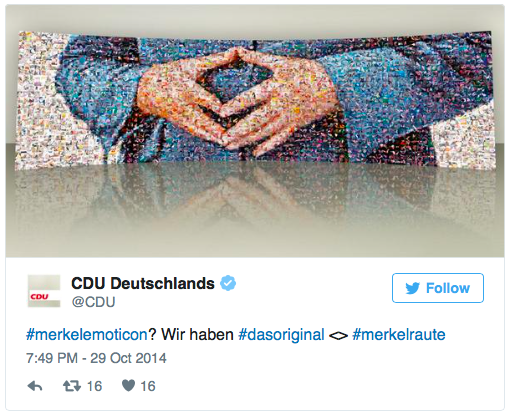
Task: Click the @CDU handle
Action: (x=93, y=302)
